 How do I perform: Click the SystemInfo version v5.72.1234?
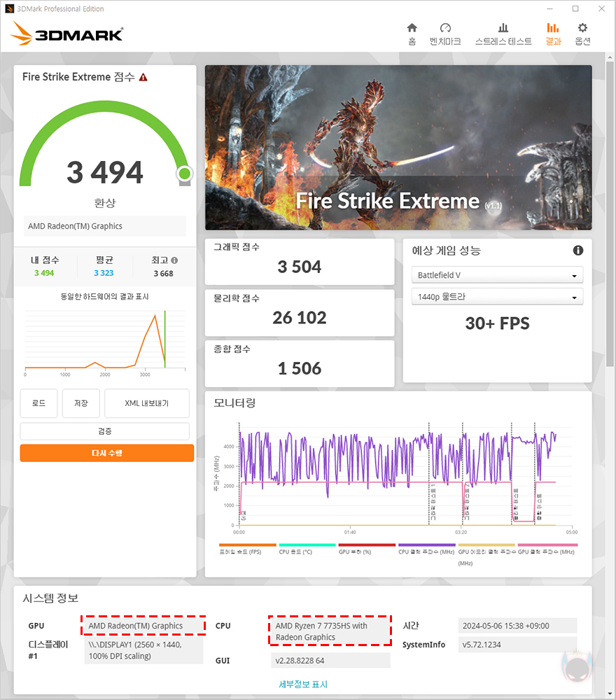click(517, 645)
